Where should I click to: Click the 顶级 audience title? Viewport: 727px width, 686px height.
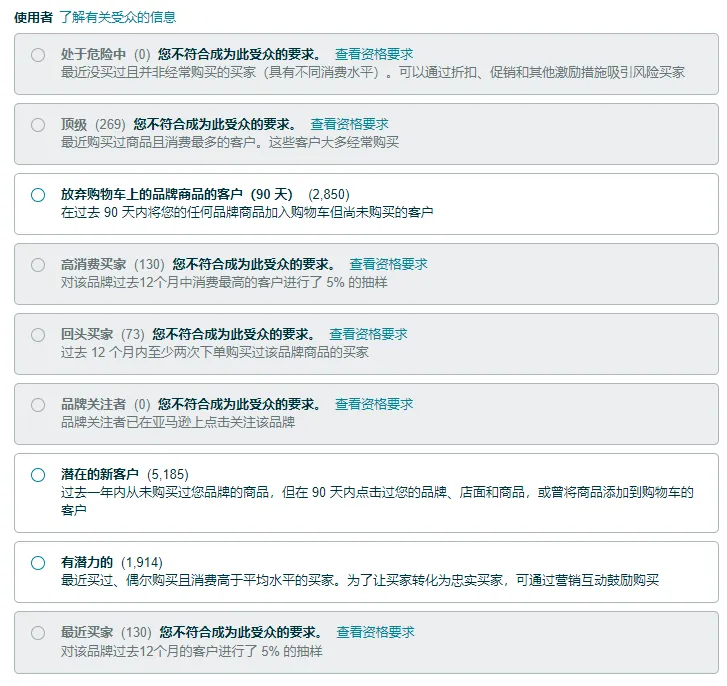(74, 124)
